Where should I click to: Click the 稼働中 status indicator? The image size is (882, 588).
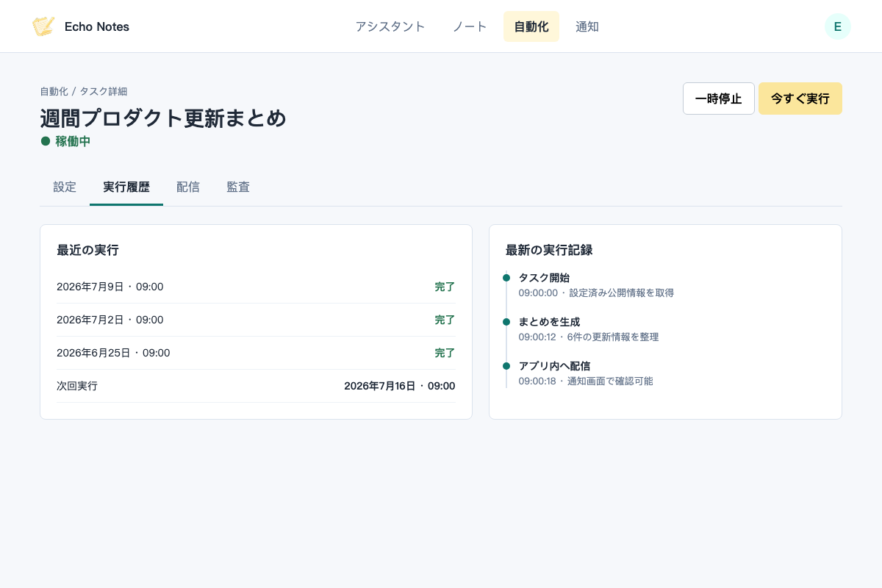tap(65, 141)
